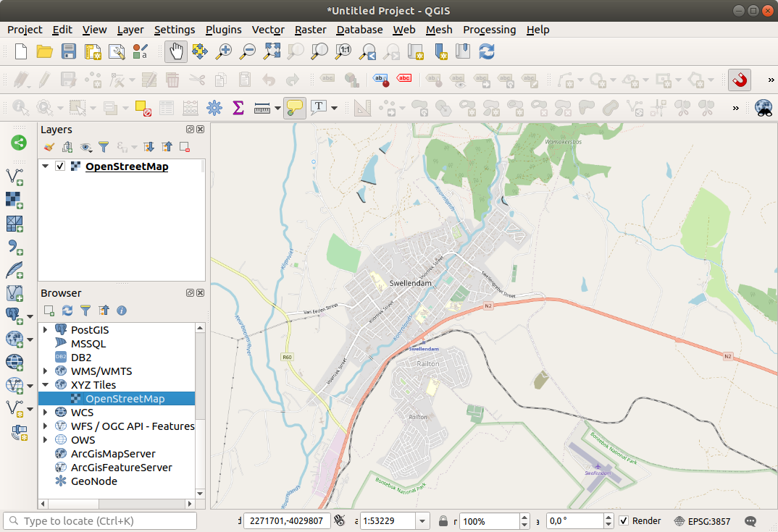
Task: Select the Pan Map tool
Action: 175,51
